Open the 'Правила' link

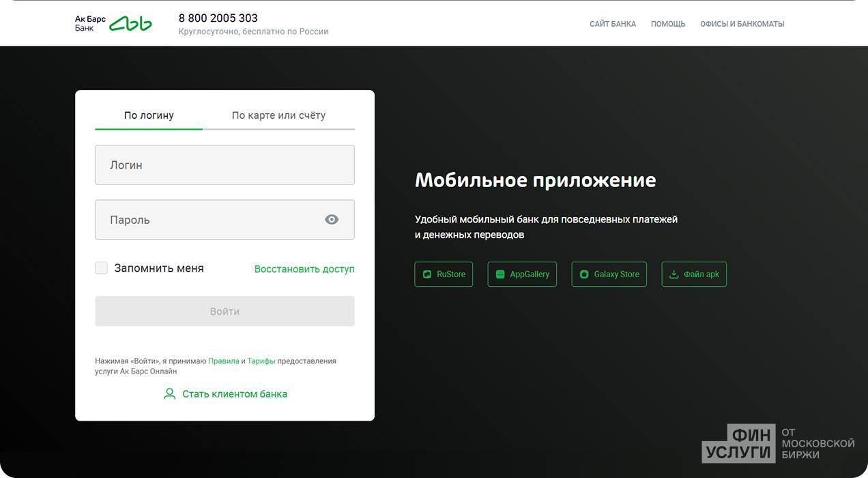click(x=223, y=361)
